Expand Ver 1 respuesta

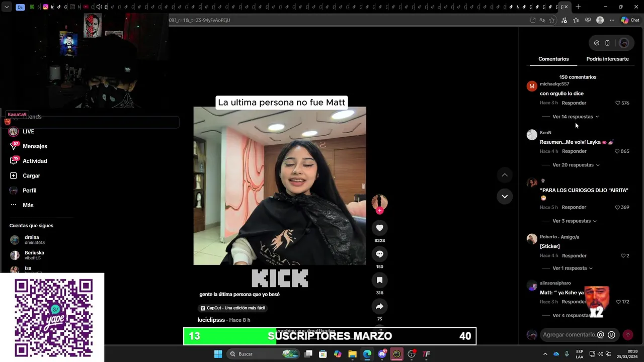[573, 268]
